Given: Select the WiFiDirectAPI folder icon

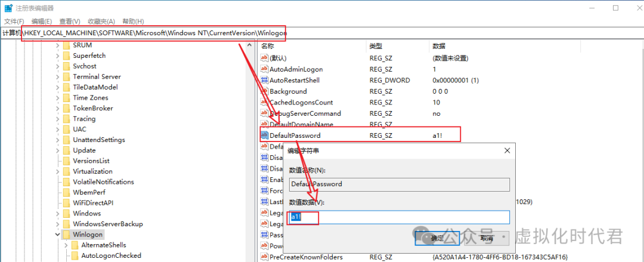Looking at the screenshot, I should click(x=67, y=203).
